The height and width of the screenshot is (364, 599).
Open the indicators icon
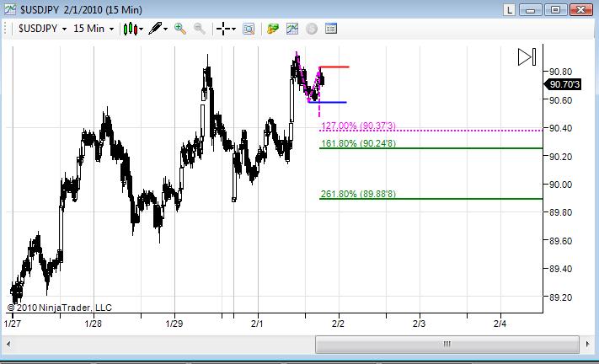tap(273, 29)
